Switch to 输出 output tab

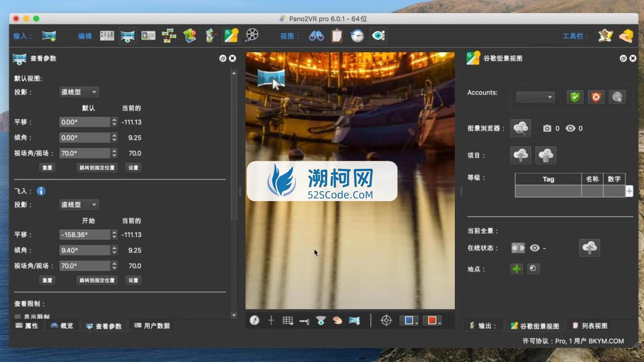483,326
